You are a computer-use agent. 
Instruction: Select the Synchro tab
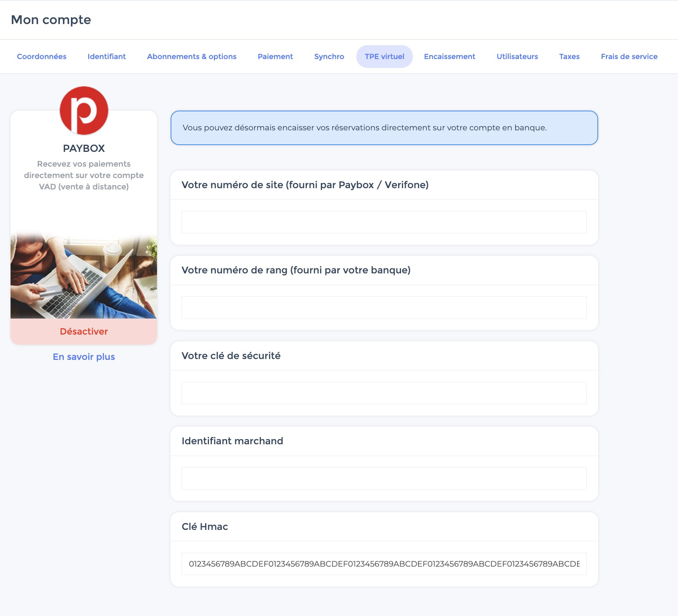[x=329, y=57]
